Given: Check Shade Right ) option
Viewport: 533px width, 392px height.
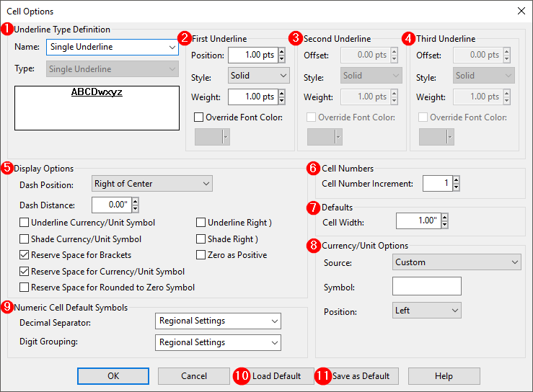Looking at the screenshot, I should [202, 239].
